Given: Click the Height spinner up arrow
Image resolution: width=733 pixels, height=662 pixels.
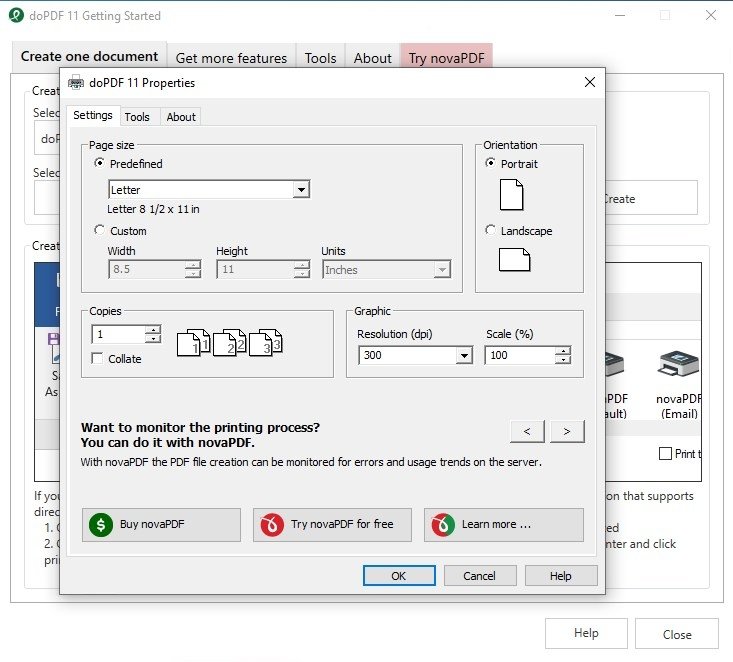Looking at the screenshot, I should [x=302, y=265].
